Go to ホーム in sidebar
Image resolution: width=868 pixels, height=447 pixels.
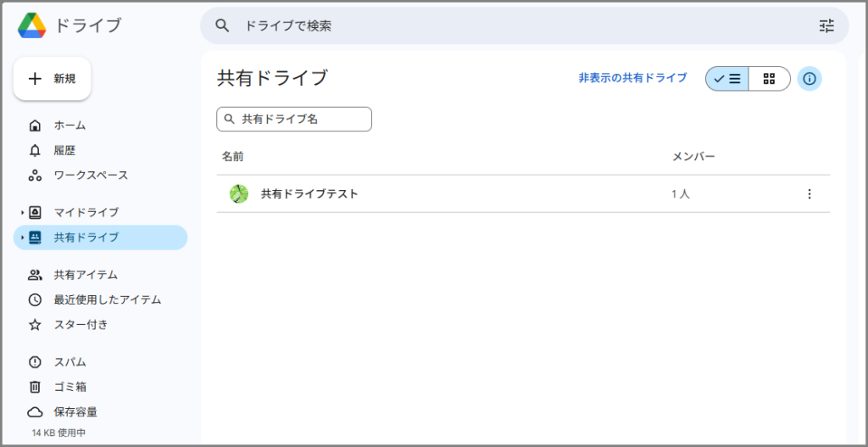[70, 126]
